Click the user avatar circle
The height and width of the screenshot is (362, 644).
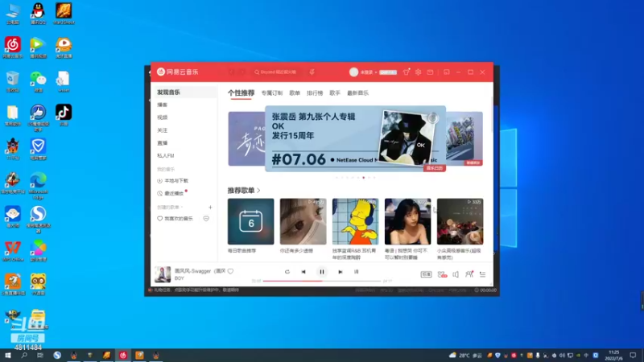click(x=353, y=72)
